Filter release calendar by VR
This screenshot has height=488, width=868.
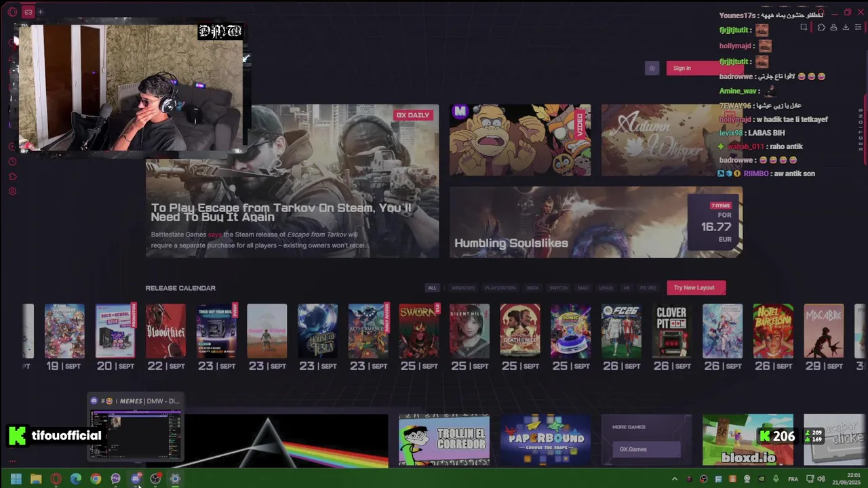(627, 288)
